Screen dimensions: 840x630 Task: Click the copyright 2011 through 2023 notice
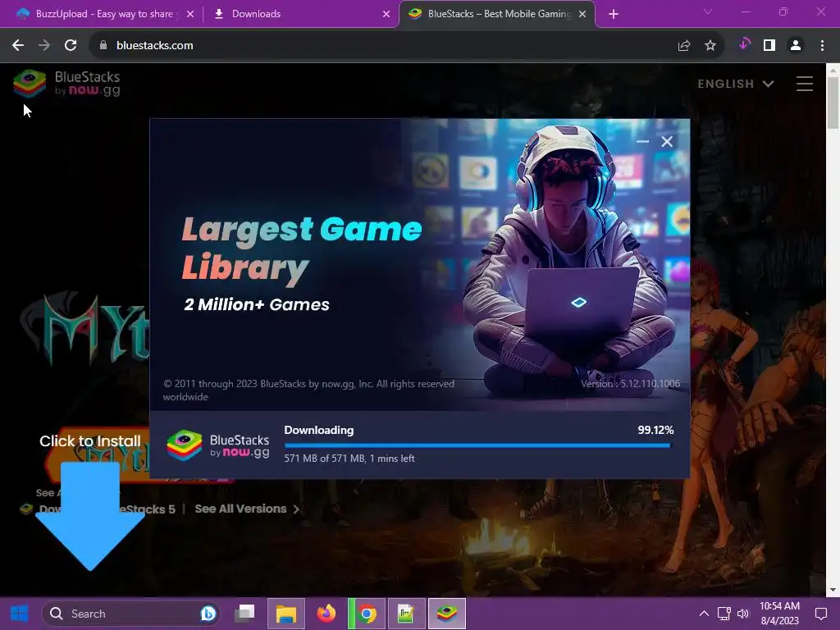308,390
